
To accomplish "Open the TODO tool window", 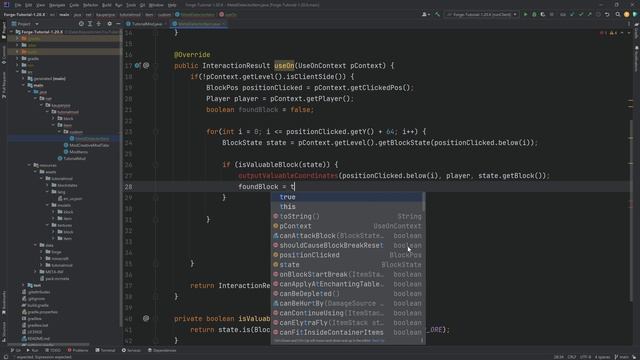I will (53, 350).
